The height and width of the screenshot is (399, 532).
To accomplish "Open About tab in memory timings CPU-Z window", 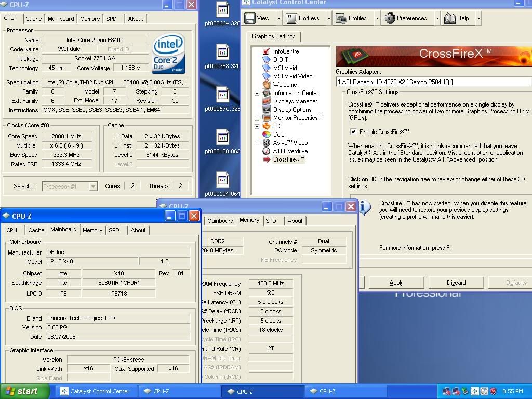I will [295, 221].
